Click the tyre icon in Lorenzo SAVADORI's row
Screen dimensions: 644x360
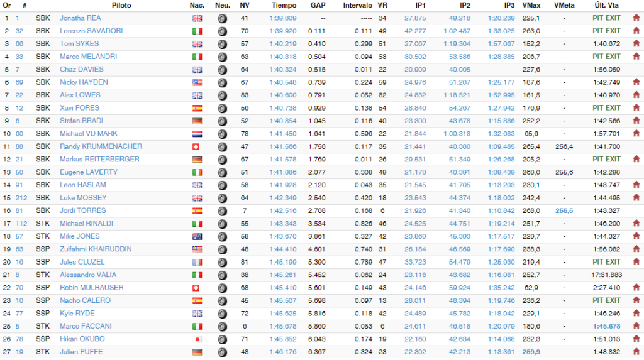[x=222, y=31]
